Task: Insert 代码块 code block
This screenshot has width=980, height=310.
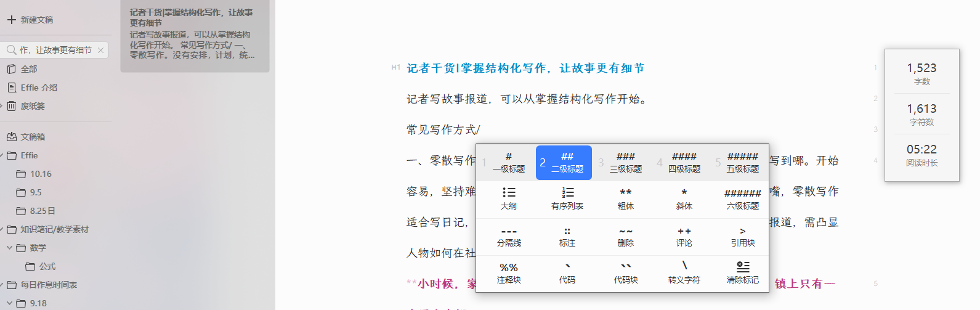Action: 625,273
